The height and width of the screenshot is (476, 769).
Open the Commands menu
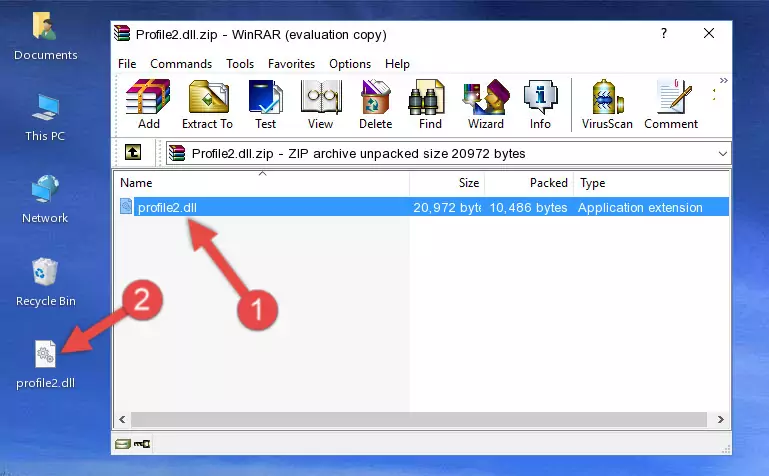181,64
